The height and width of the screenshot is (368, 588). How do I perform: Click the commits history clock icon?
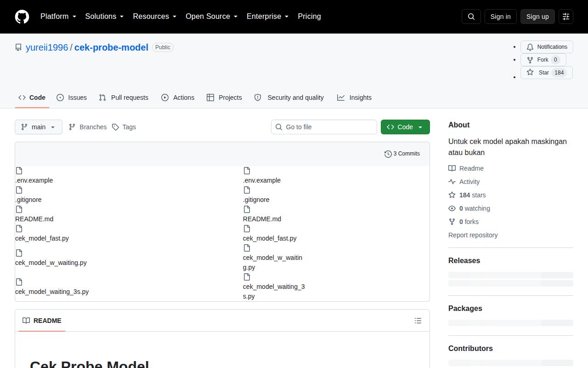point(388,154)
